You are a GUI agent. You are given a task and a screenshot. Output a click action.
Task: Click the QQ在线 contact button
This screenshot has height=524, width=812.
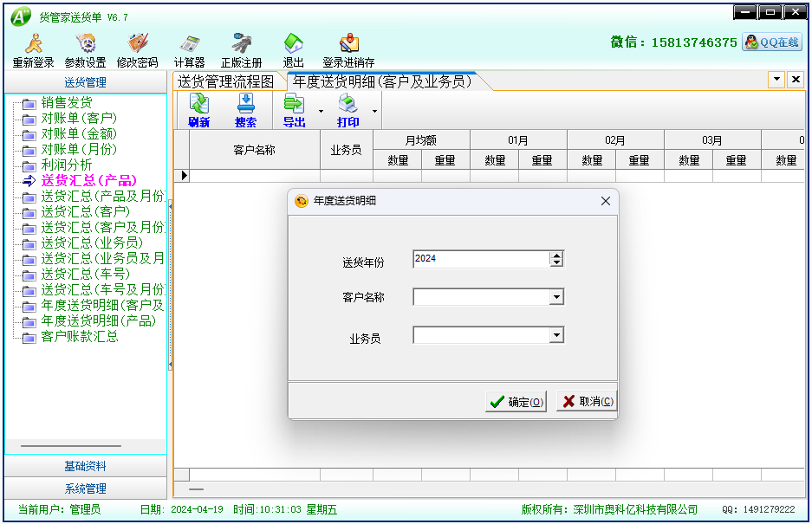[x=772, y=42]
